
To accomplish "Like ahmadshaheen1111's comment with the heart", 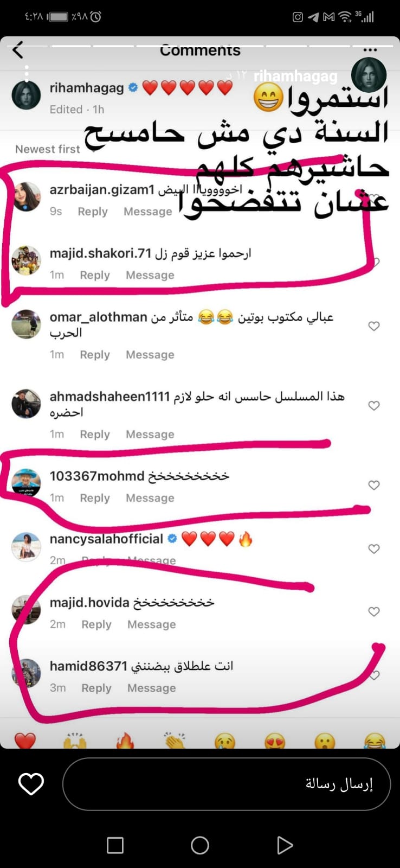I will 374,406.
